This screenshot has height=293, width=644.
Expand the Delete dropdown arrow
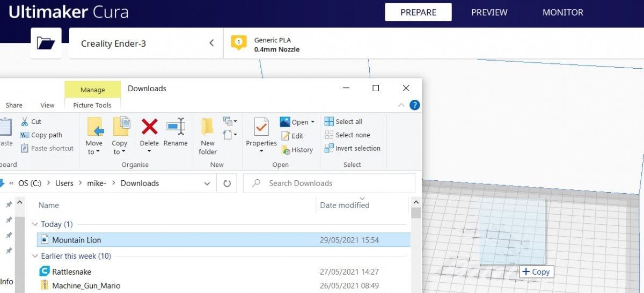(x=149, y=152)
